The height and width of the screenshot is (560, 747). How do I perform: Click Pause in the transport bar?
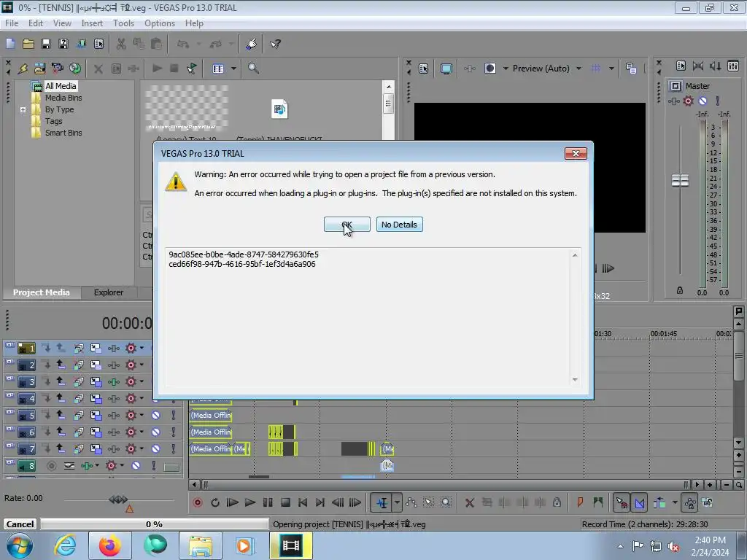(268, 502)
